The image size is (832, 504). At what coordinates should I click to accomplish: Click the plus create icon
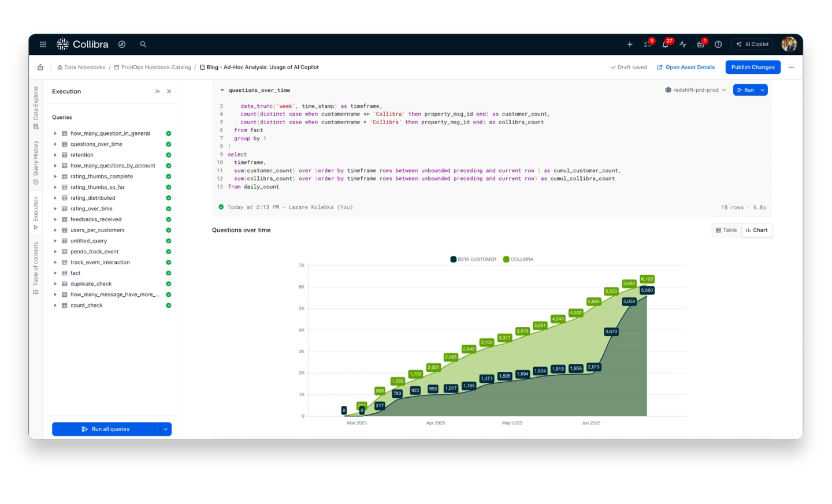630,44
